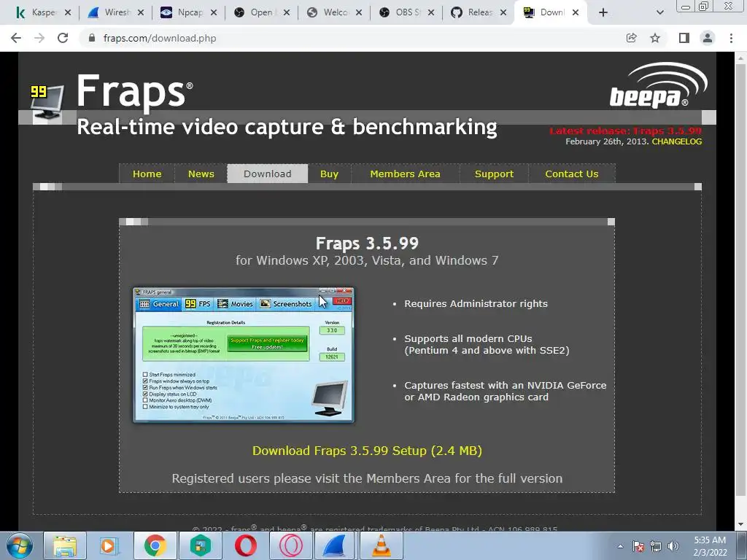Open a new browser tab

(603, 12)
